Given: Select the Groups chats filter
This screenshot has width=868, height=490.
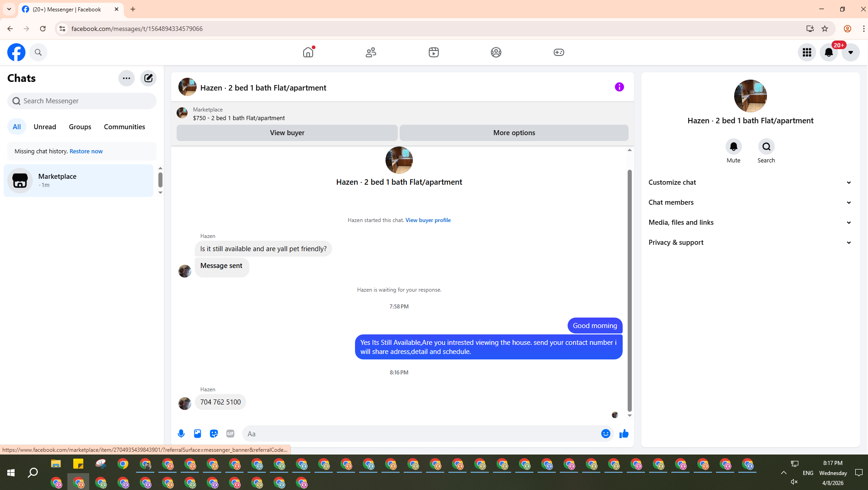Looking at the screenshot, I should (x=80, y=127).
